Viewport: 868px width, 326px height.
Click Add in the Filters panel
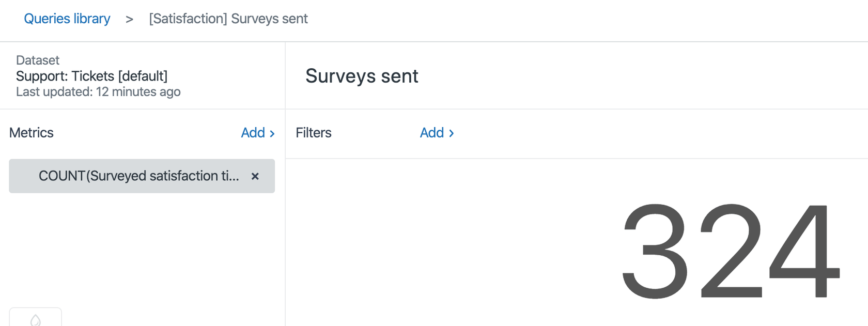click(431, 133)
